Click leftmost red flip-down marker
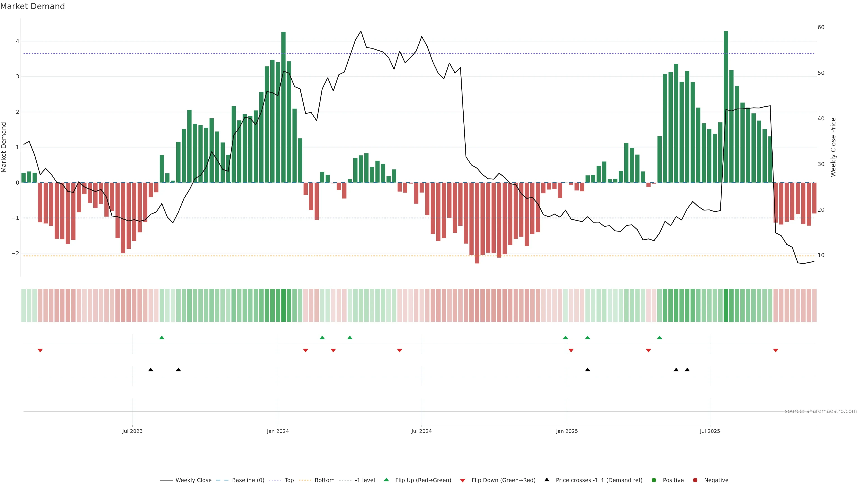This screenshot has width=868, height=488. point(40,351)
